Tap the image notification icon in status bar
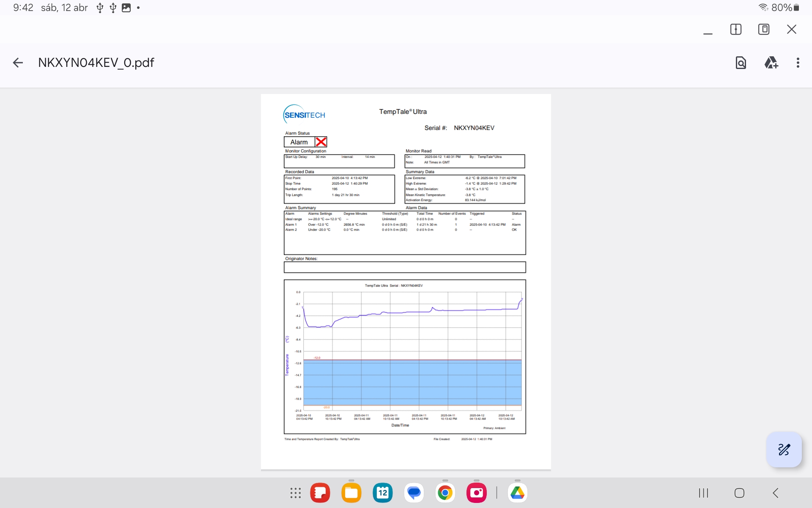Viewport: 812px width, 508px height. tap(126, 8)
